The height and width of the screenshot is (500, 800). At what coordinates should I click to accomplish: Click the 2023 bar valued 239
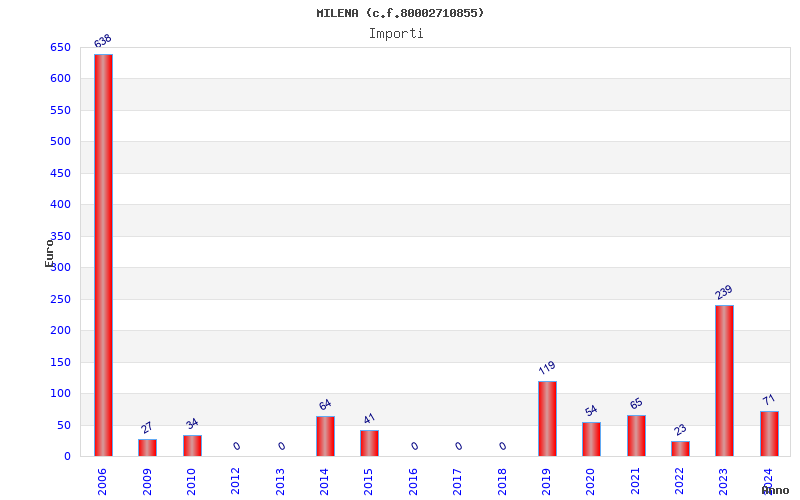[724, 381]
